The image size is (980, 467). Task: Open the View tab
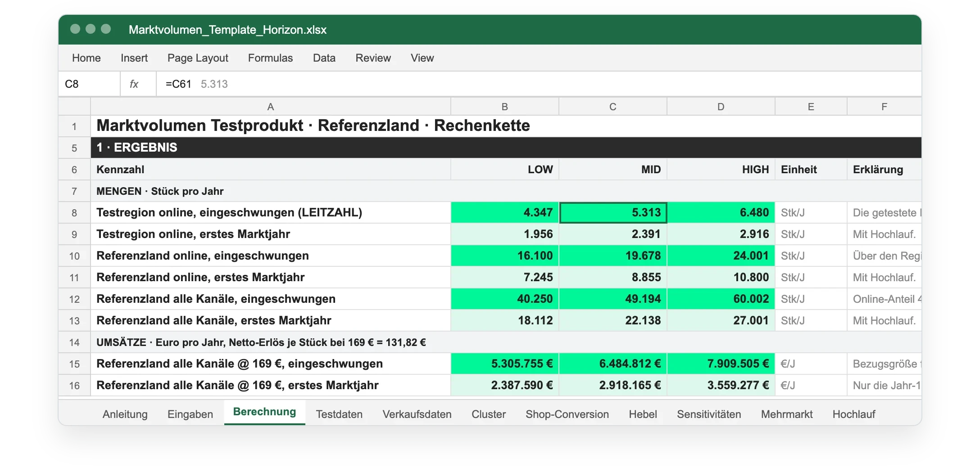(422, 58)
